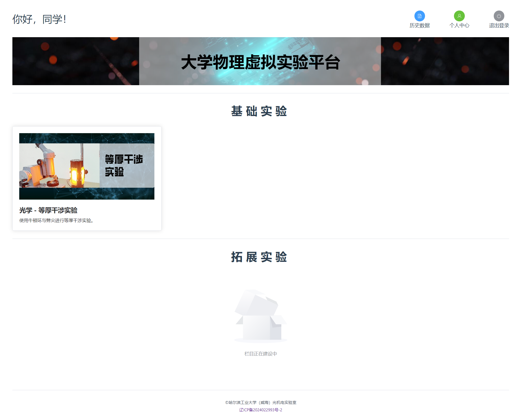Screen dimensions: 523x420
Task: Click the 历史数据 text label
Action: click(419, 25)
